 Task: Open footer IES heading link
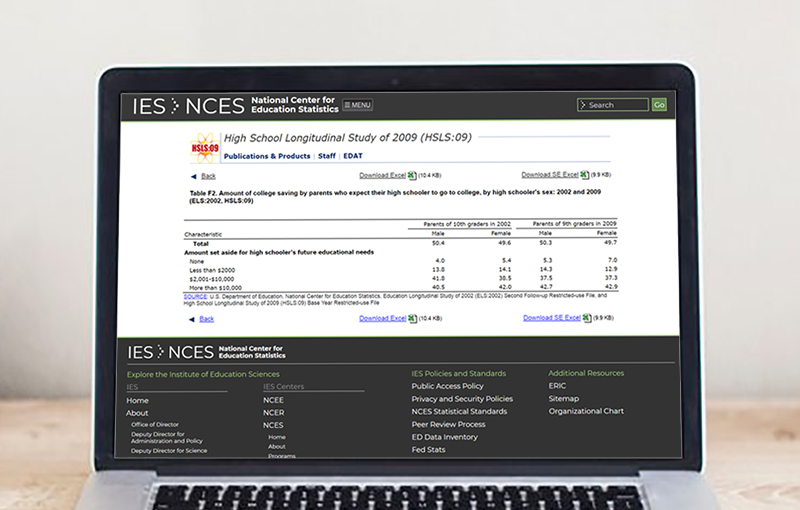pos(132,387)
